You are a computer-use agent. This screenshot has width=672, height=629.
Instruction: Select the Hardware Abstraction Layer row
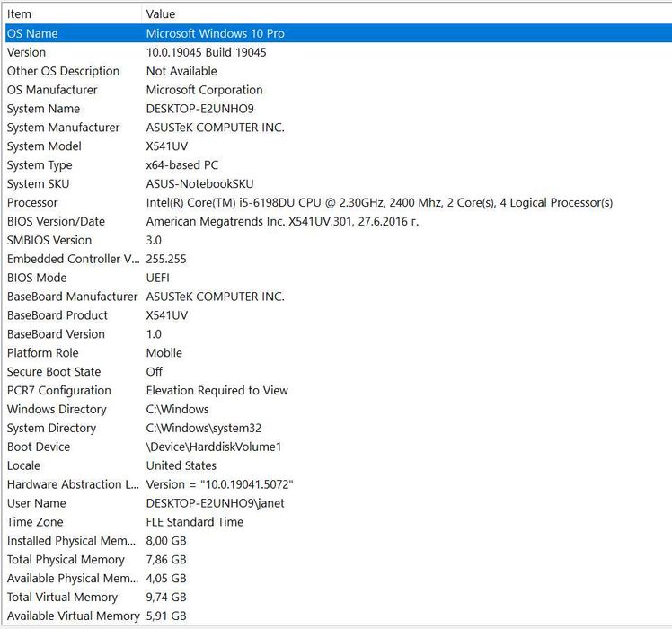pyautogui.click(x=339, y=485)
